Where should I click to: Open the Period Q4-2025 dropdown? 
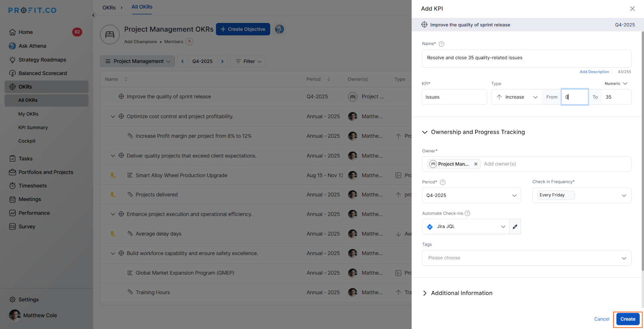tap(471, 195)
